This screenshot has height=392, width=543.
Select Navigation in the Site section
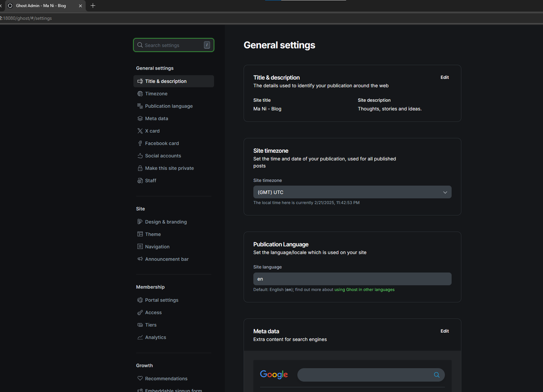(157, 247)
